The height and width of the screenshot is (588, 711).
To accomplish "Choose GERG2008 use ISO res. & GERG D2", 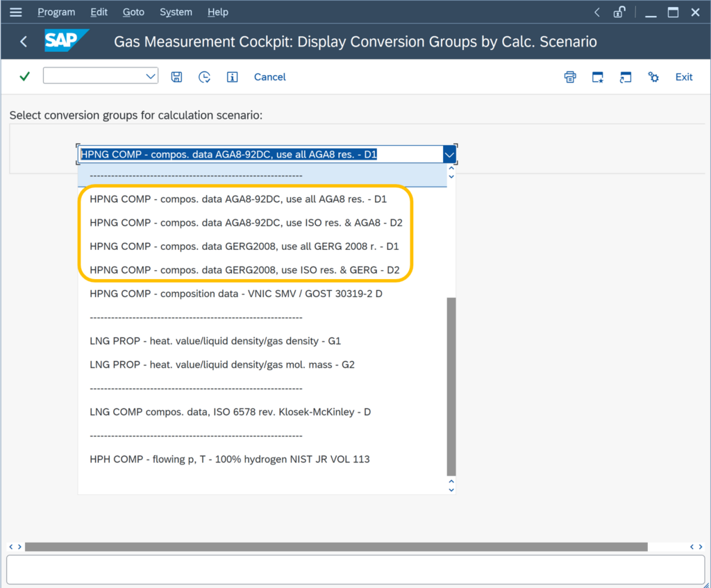I will click(x=244, y=270).
